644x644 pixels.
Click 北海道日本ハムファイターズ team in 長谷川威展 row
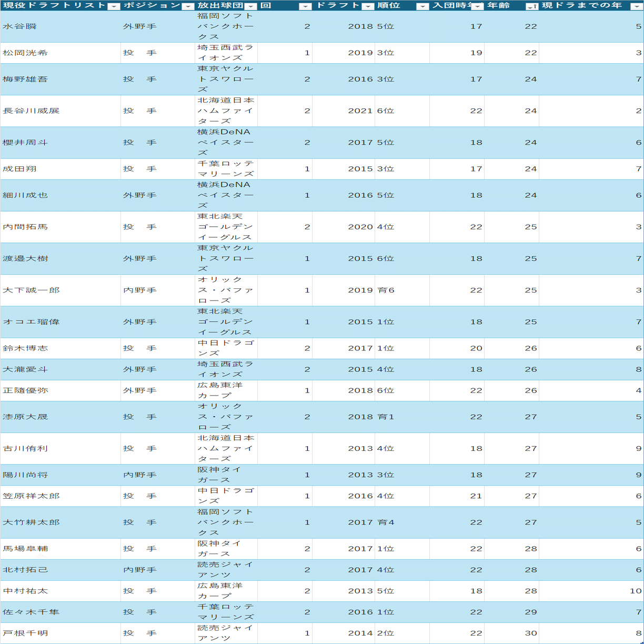226,111
